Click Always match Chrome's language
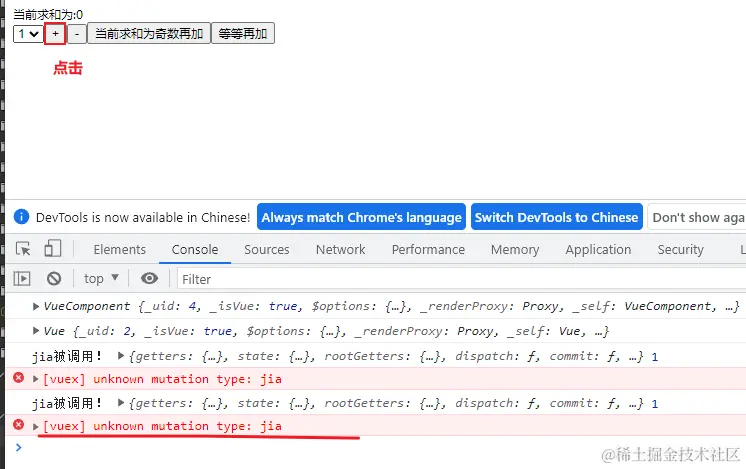746x469 pixels. tap(361, 217)
